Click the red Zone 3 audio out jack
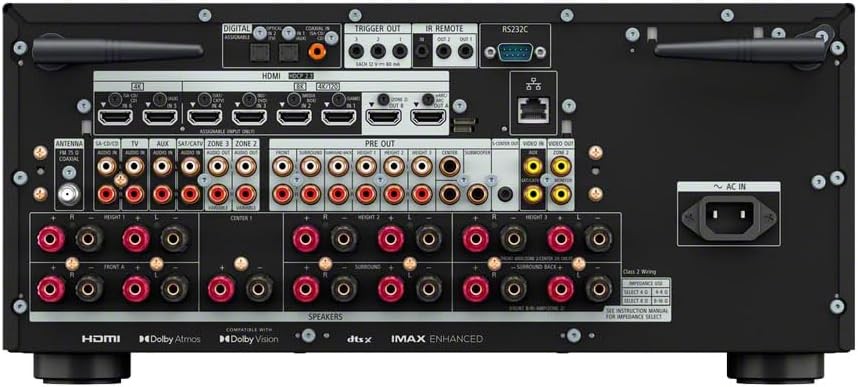Image resolution: width=858 pixels, height=387 pixels. tap(218, 194)
